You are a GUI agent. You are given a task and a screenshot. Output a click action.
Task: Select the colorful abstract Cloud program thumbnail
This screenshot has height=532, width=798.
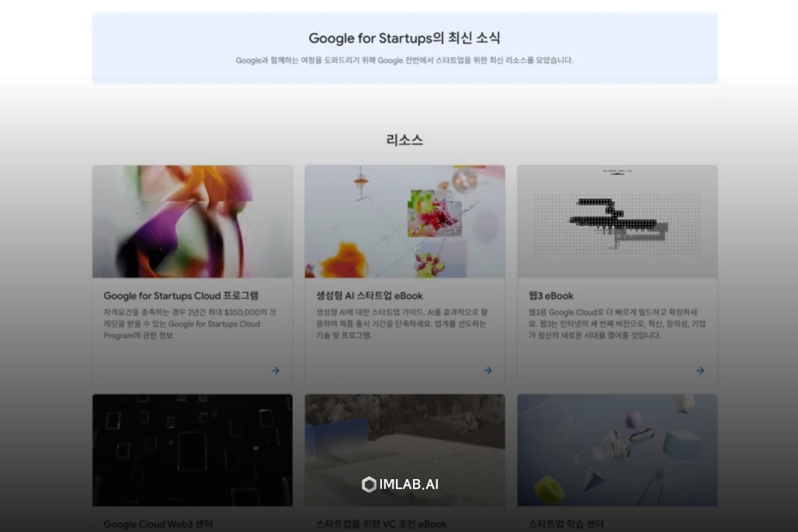192,221
